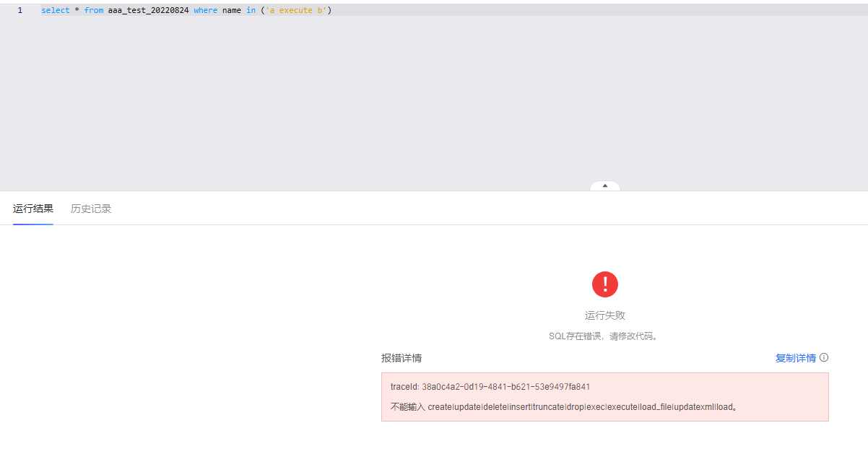Collapse the results panel with arrow handle
868x454 pixels.
[605, 186]
